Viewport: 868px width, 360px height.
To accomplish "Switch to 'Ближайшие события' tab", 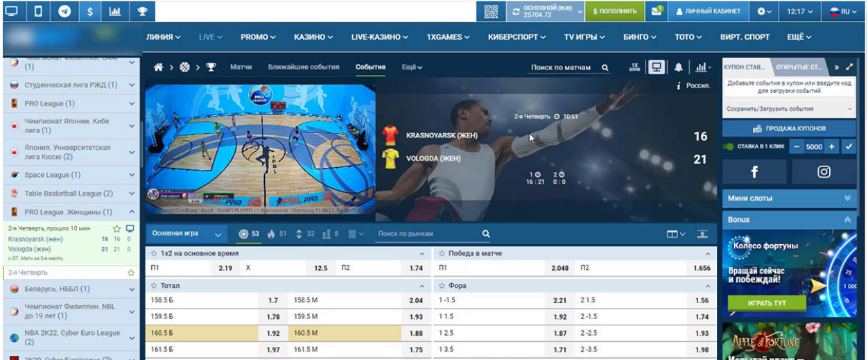I will click(294, 67).
